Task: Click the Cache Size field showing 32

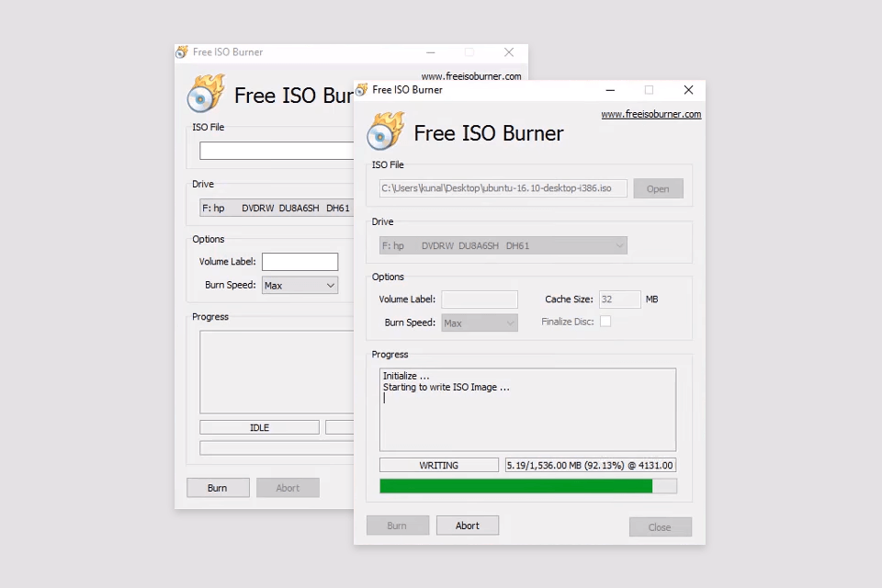Action: [619, 300]
